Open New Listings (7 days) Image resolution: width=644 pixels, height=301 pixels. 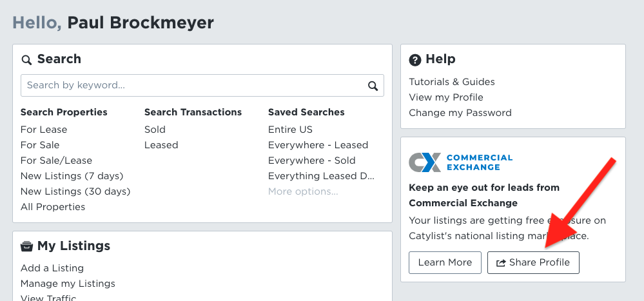pyautogui.click(x=72, y=176)
